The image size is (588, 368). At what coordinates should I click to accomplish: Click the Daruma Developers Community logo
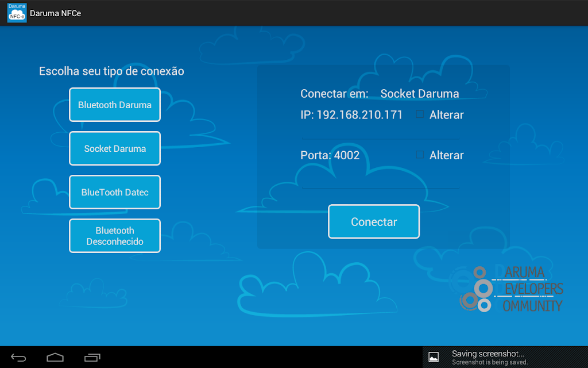coord(506,289)
